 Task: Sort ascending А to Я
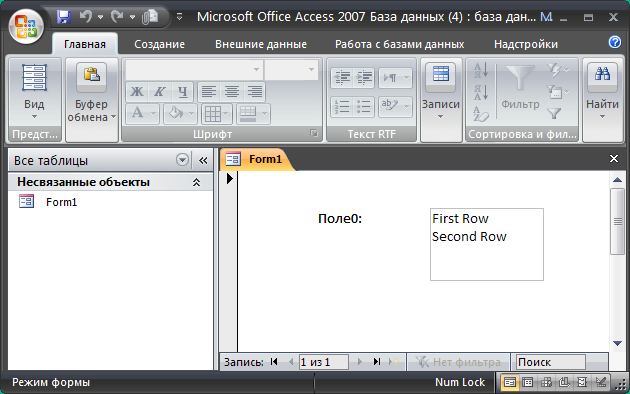coord(481,71)
